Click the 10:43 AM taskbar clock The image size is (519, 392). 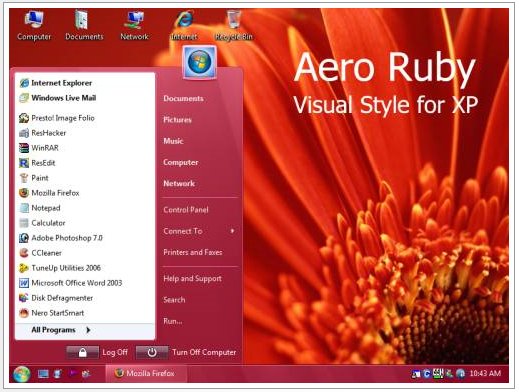click(485, 373)
